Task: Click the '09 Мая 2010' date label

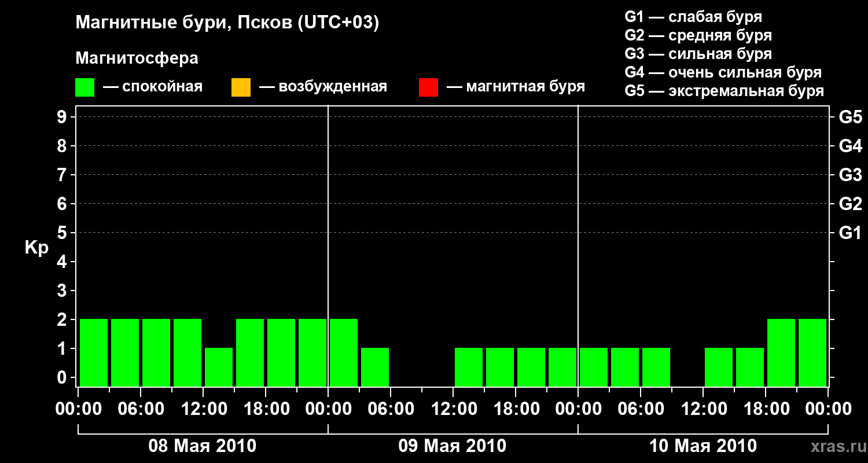Action: 453,446
